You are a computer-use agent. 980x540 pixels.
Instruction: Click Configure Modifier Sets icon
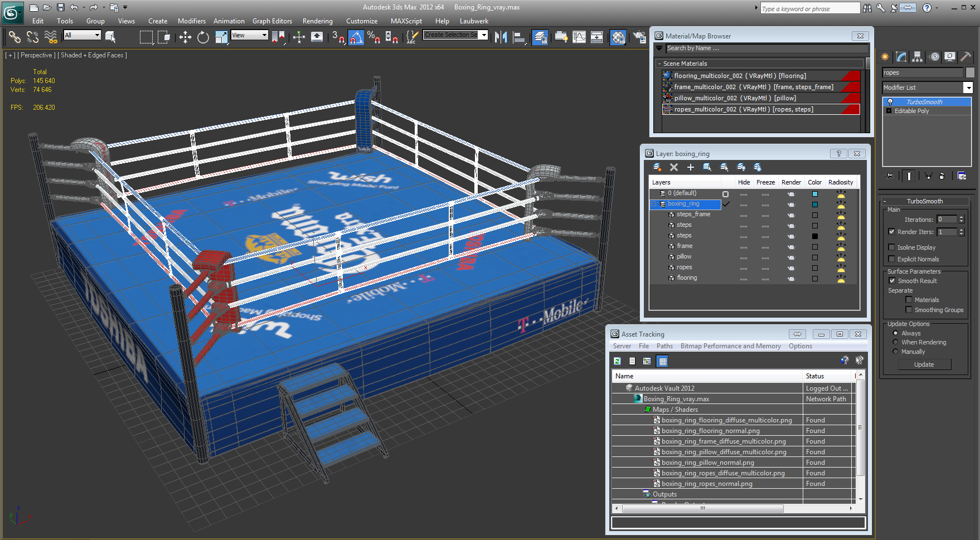(962, 176)
